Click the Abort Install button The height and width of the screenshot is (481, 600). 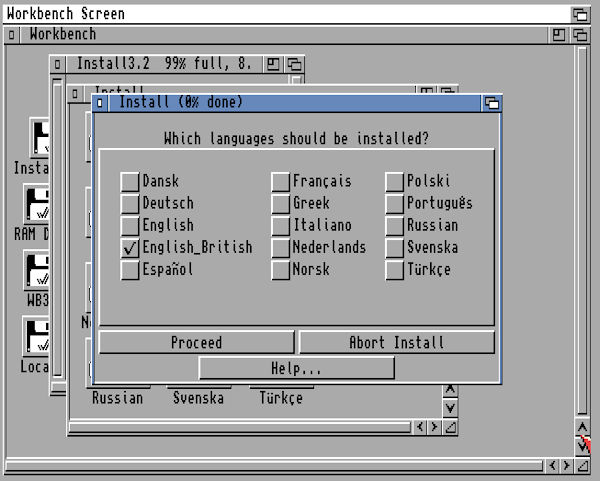pos(396,342)
